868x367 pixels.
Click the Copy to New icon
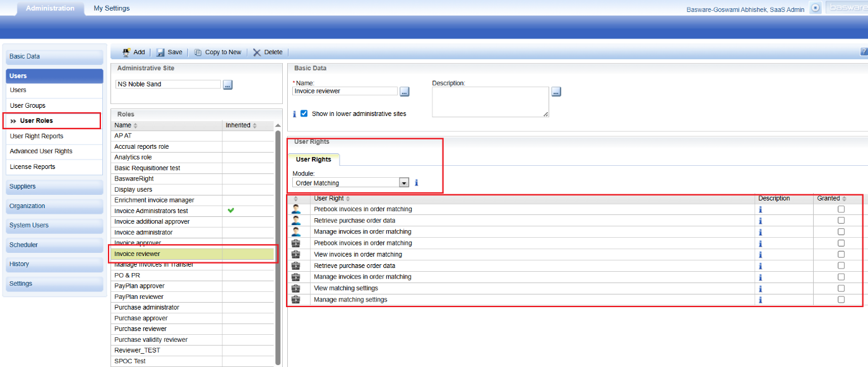pyautogui.click(x=198, y=52)
